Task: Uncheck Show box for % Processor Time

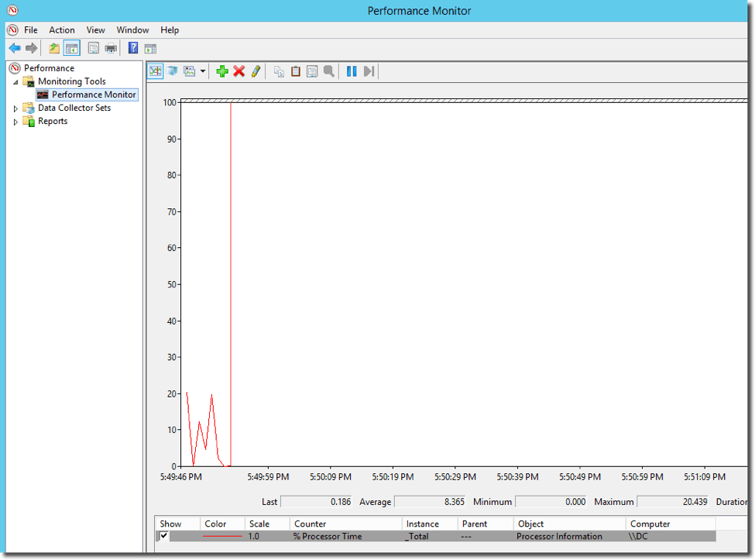Action: [164, 536]
